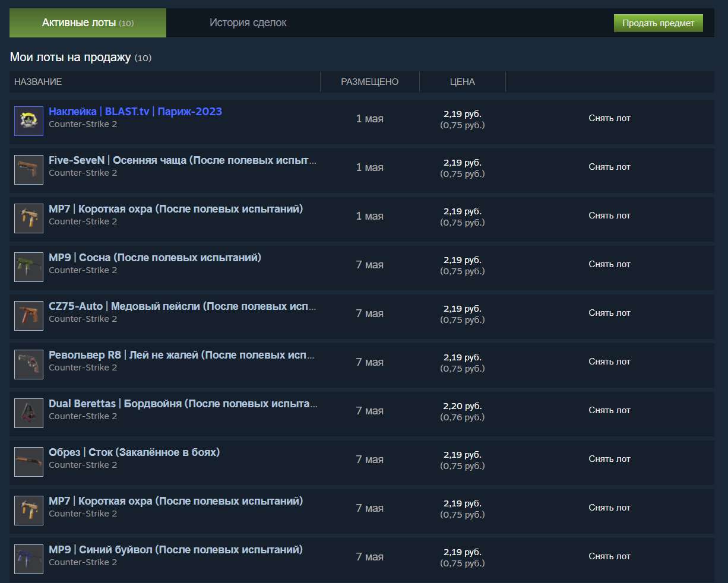Click Снять лот for MP9 Сосна
The width and height of the screenshot is (728, 583).
609,264
